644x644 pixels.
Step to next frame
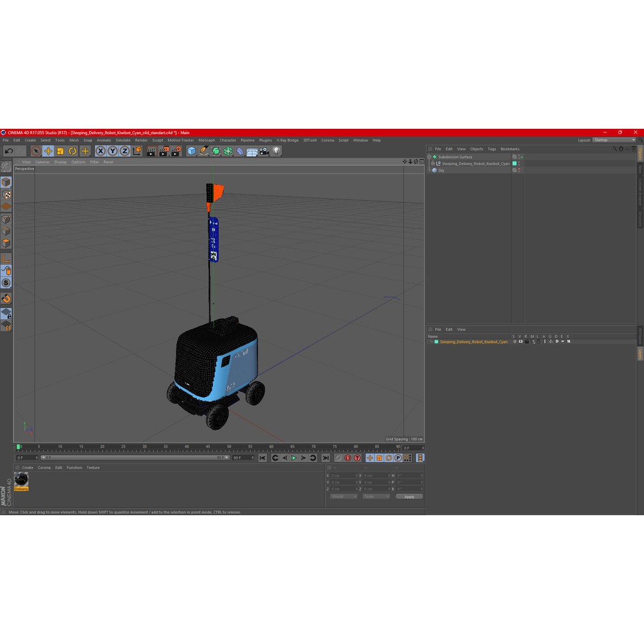tap(303, 458)
